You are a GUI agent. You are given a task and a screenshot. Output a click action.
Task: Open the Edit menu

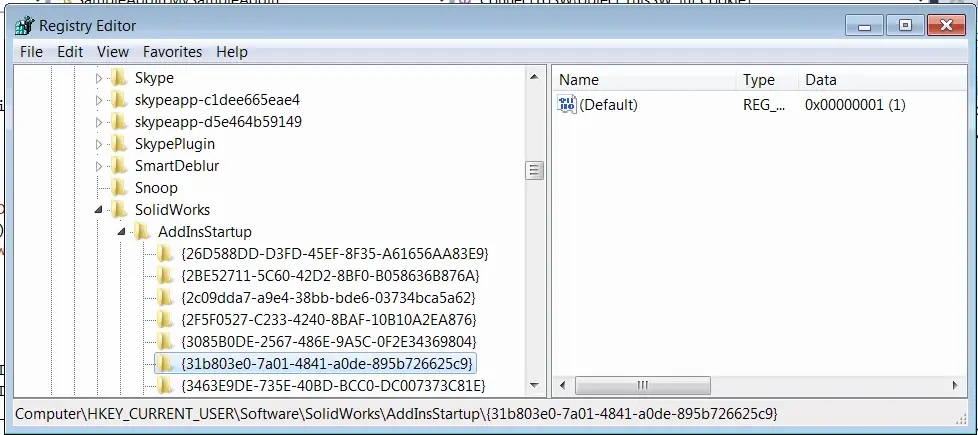click(x=70, y=52)
